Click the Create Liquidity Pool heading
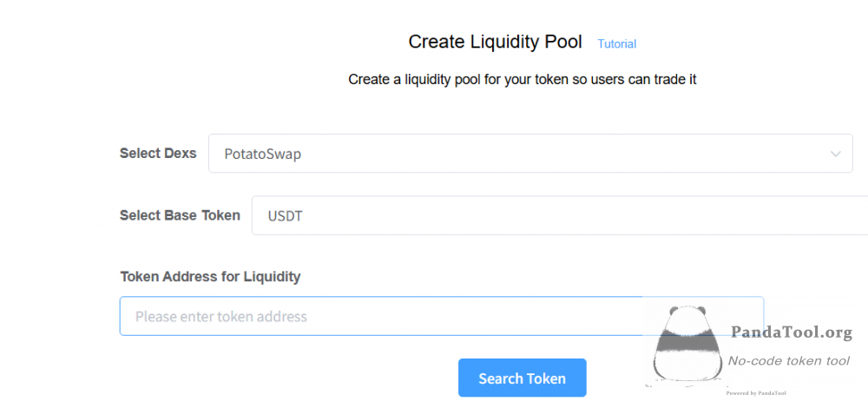The image size is (868, 408). pos(495,42)
